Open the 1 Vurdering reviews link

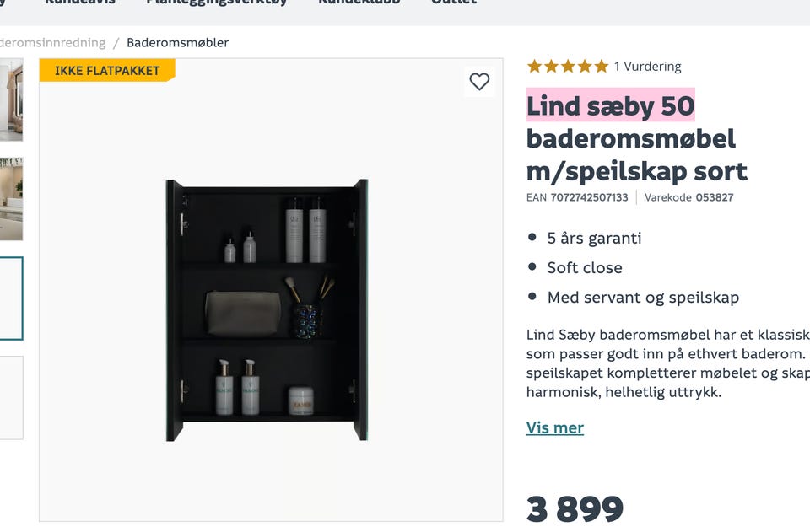[x=647, y=67]
